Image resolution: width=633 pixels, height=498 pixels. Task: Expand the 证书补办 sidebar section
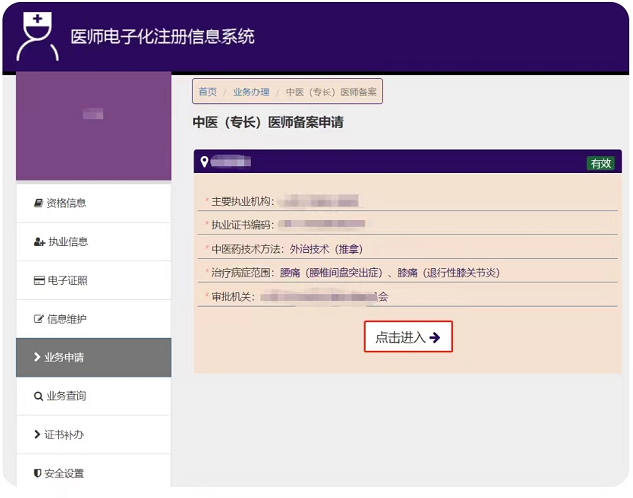(93, 435)
